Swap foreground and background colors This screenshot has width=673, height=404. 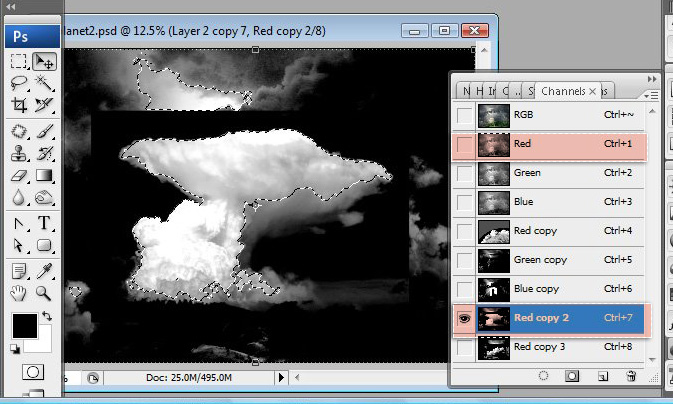[47, 316]
